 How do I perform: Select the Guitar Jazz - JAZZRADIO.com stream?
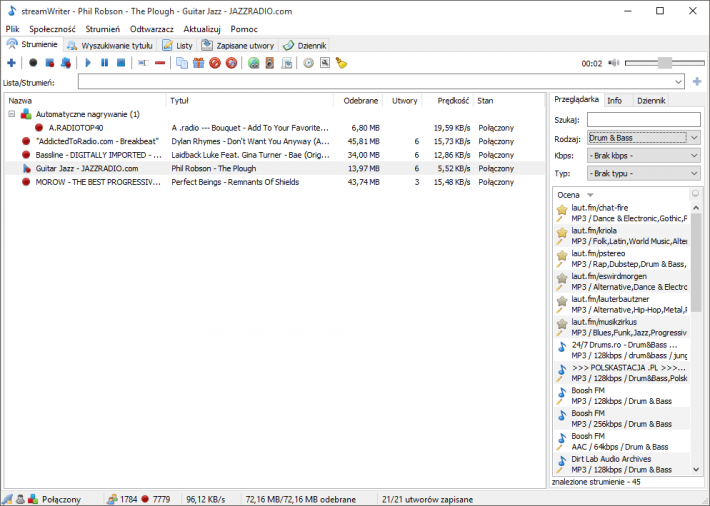[275, 169]
